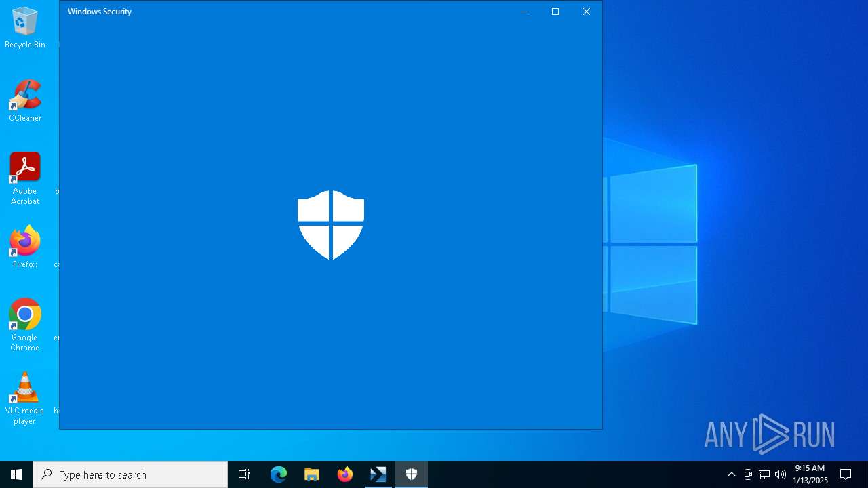Launch Firefox from the desktop shortcut
This screenshot has height=488, width=868.
tap(25, 247)
